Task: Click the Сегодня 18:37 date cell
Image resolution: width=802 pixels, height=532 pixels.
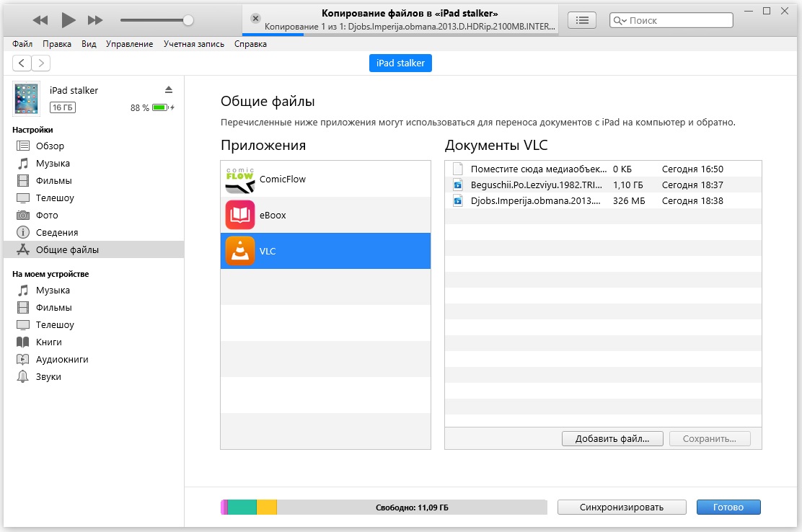Action: (x=692, y=185)
